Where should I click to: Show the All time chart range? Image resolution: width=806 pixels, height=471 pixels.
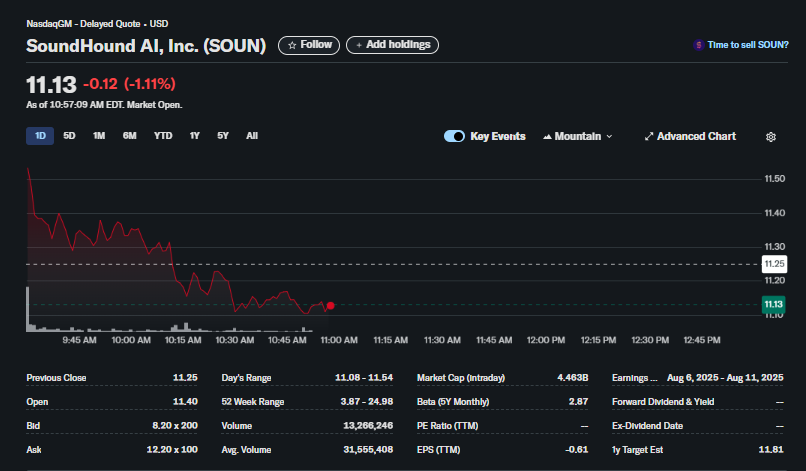pyautogui.click(x=252, y=136)
